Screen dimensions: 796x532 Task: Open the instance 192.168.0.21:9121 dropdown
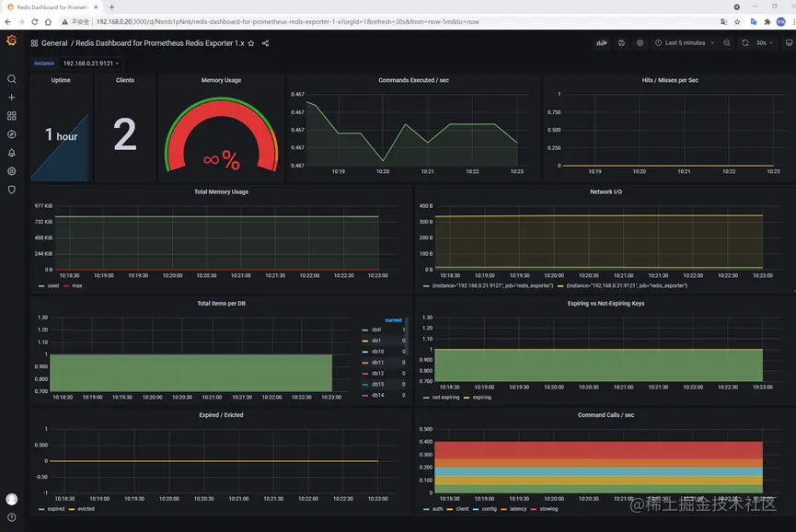tap(90, 64)
